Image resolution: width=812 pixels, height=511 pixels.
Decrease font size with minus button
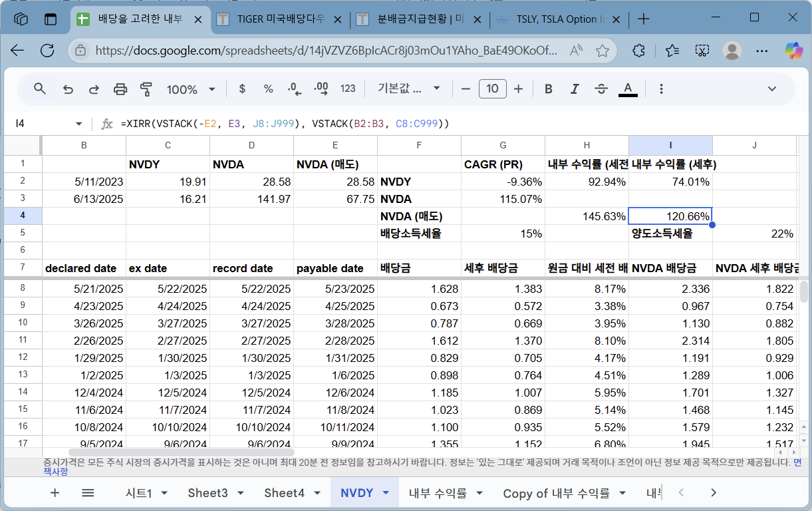tap(466, 88)
